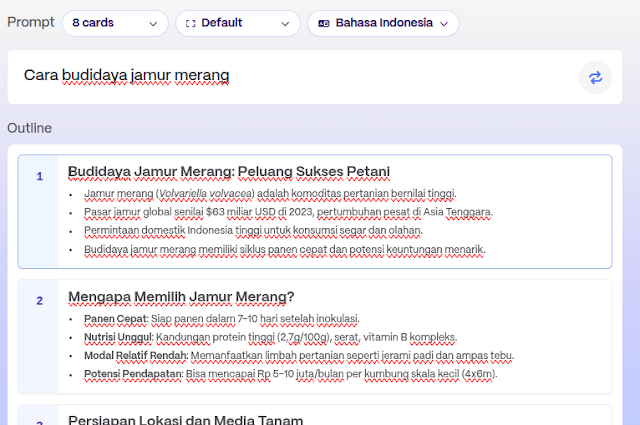The image size is (640, 425).
Task: Click bullet about siklus panen cepat
Action: 284,249
